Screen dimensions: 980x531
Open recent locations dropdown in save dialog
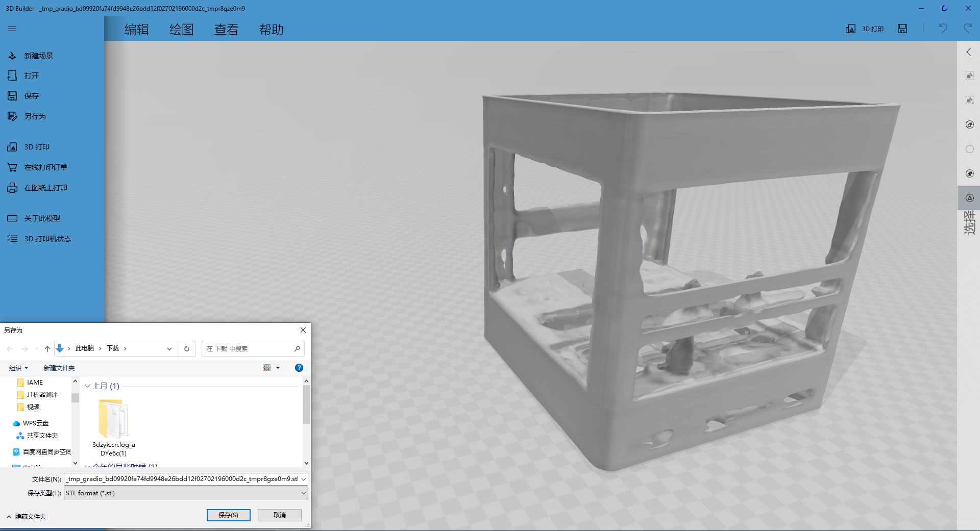[37, 349]
